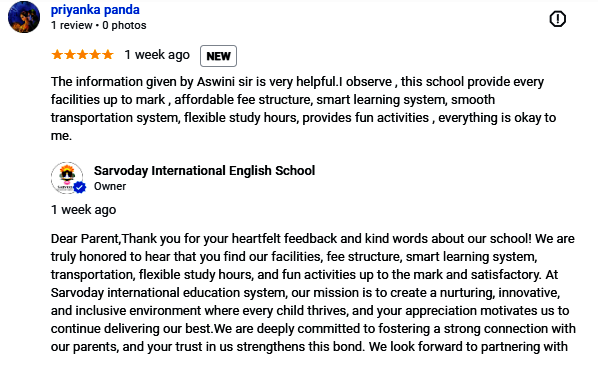Select Sarvoday International English School owner name
The width and height of the screenshot is (609, 387).
coord(204,171)
